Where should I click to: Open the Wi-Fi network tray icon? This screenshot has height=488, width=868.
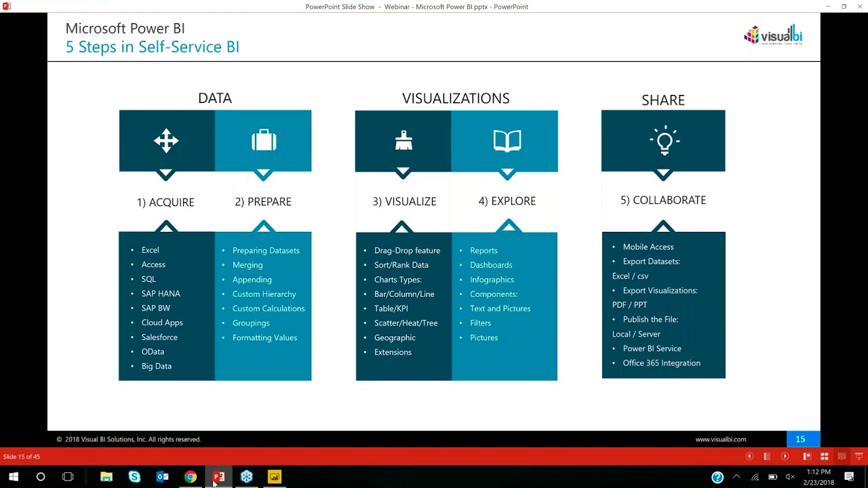click(755, 477)
